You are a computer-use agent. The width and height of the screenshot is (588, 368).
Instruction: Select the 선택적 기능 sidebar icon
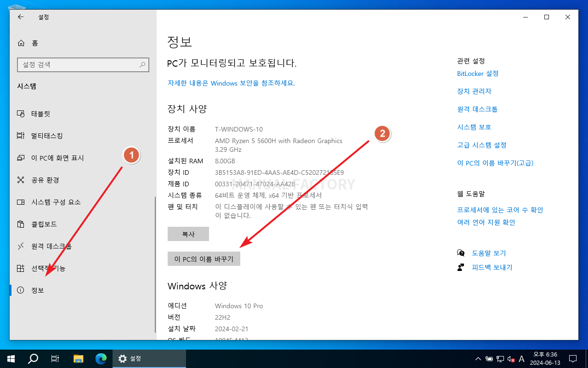click(x=20, y=268)
